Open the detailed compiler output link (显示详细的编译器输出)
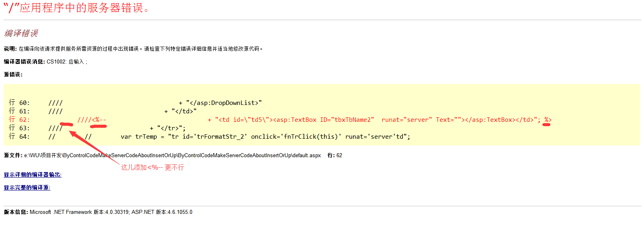 (x=33, y=174)
